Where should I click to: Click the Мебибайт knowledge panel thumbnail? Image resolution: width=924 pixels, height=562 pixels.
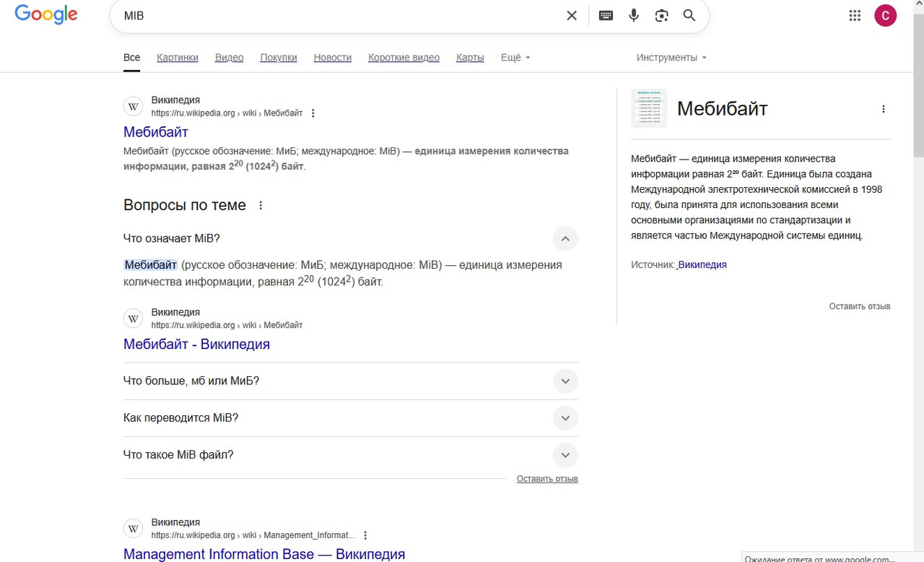(649, 108)
